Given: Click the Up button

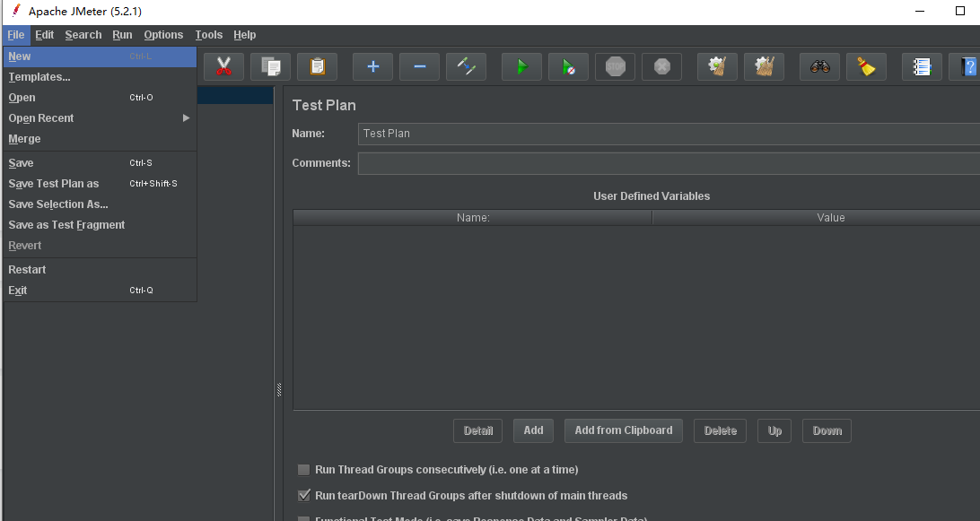Looking at the screenshot, I should tap(774, 430).
